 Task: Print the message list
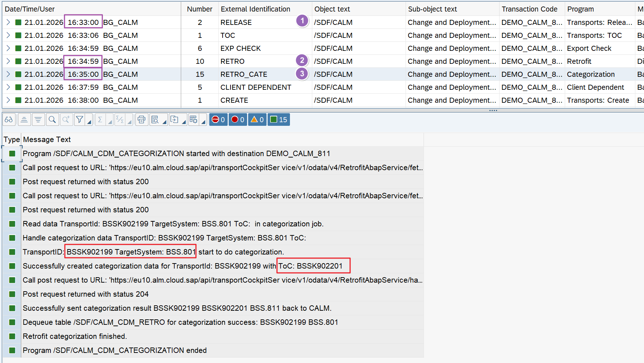[142, 120]
